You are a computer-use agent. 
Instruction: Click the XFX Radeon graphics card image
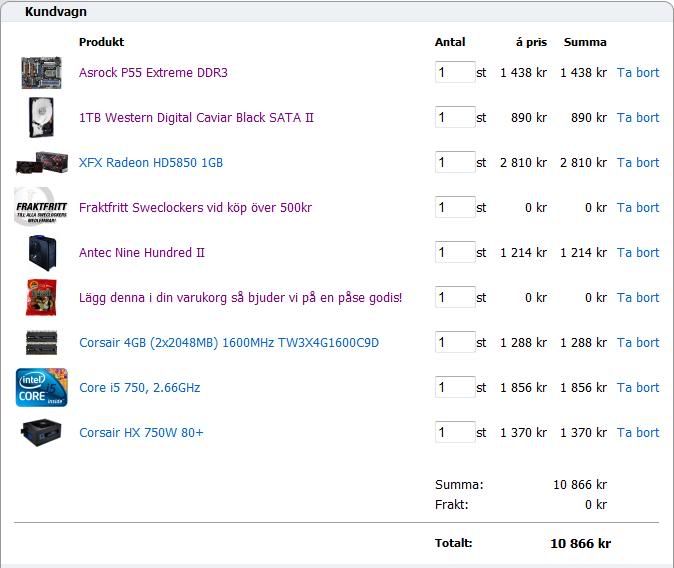41,163
